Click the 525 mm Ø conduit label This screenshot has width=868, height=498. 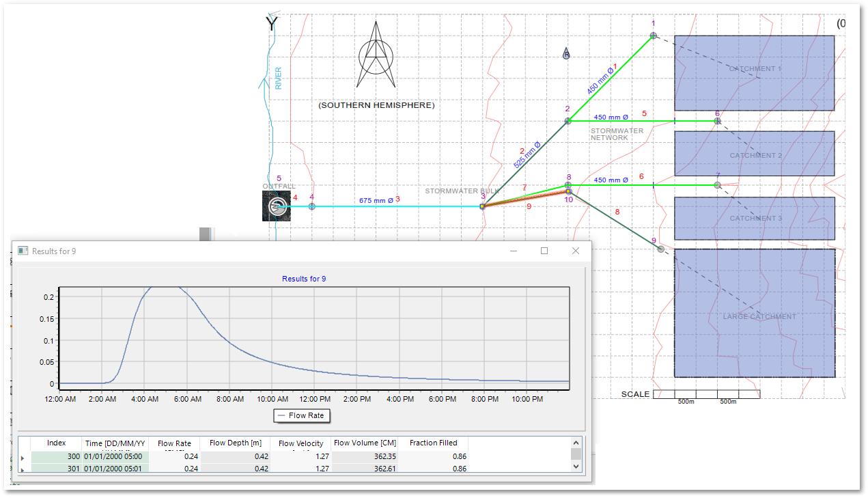[x=527, y=155]
